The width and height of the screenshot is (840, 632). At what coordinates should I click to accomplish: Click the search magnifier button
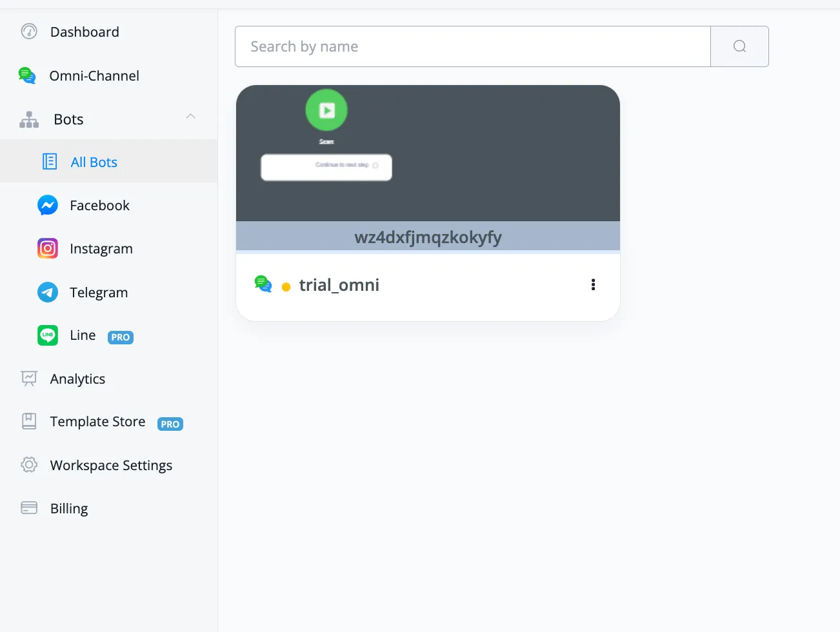(739, 46)
